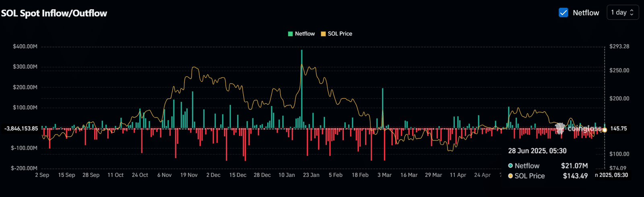644x197 pixels.
Task: Click the yellow price marker dot at 145.75
Action: point(605,130)
